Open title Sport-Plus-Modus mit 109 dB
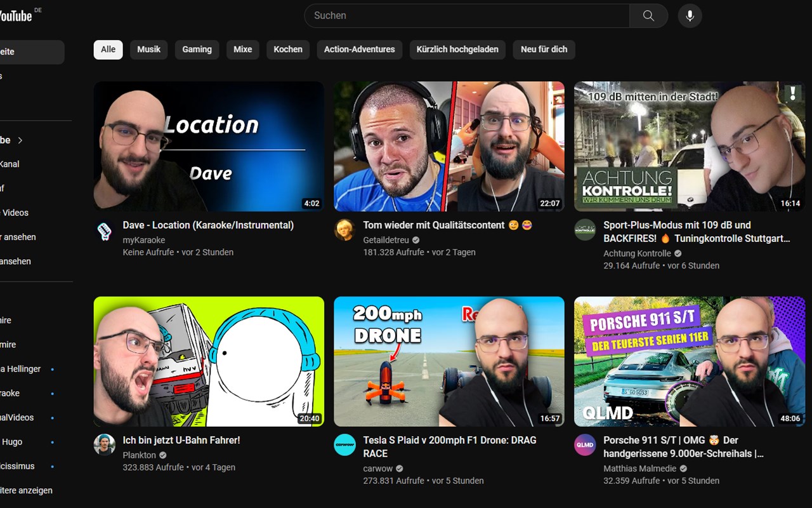812x508 pixels. [697, 232]
